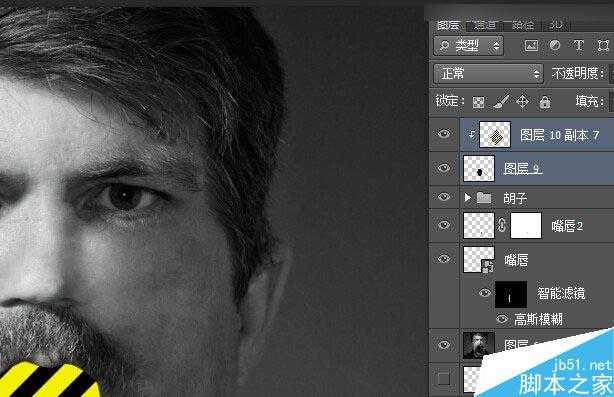The width and height of the screenshot is (614, 397).
Task: Select the portrait photo layer thumbnail
Action: click(x=479, y=345)
